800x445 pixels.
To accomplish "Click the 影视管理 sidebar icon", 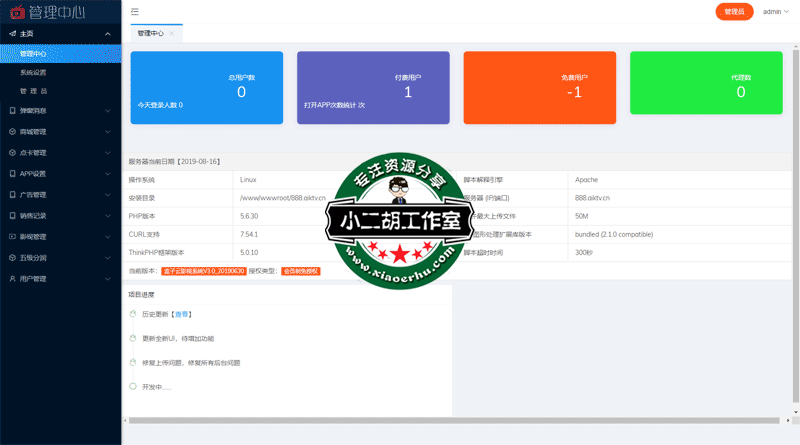I will [10, 236].
